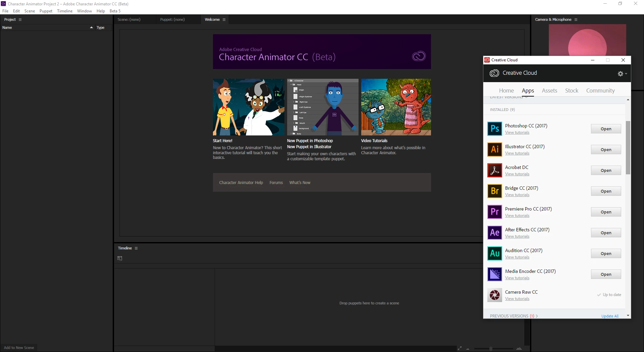Click the Creative Cloud apps list scrollbar
The image size is (644, 352).
(x=628, y=148)
